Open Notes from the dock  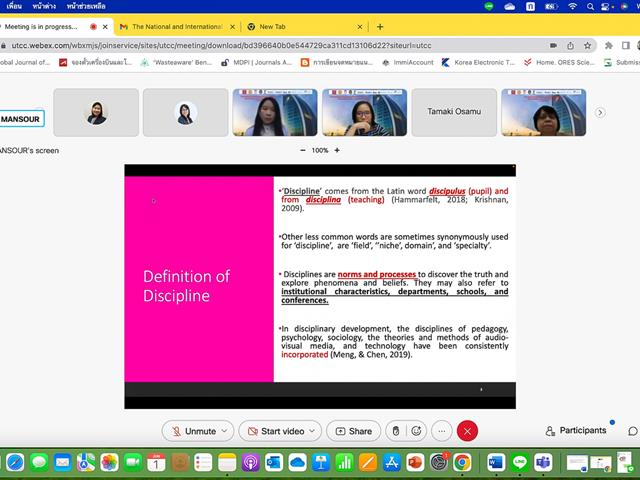(227, 462)
